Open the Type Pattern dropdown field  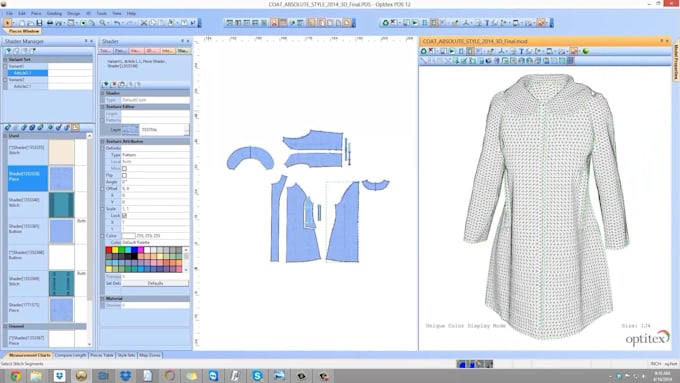(155, 155)
